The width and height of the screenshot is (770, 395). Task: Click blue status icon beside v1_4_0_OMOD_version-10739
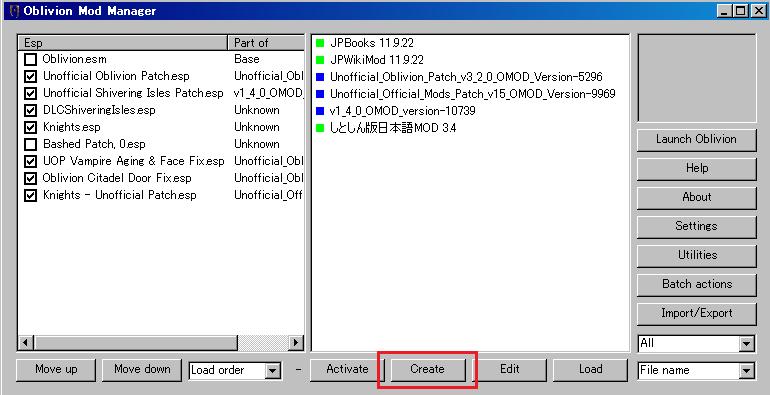pos(320,111)
